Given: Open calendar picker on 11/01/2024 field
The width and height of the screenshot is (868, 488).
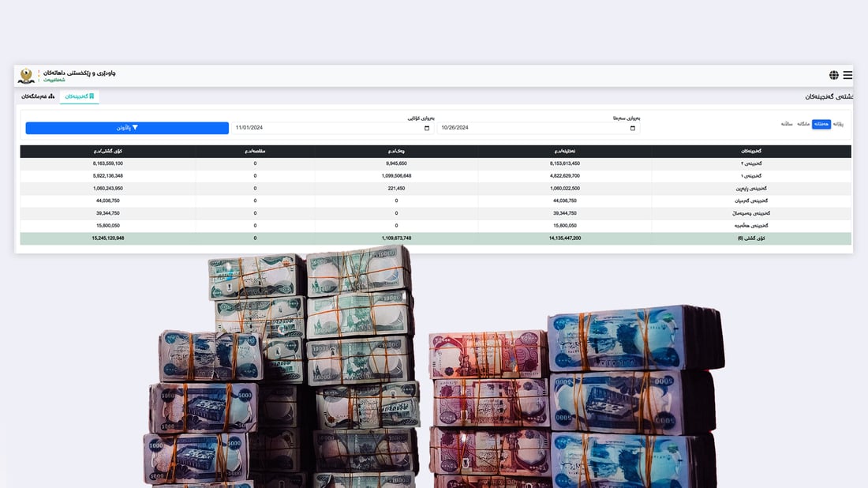Looking at the screenshot, I should (x=428, y=128).
